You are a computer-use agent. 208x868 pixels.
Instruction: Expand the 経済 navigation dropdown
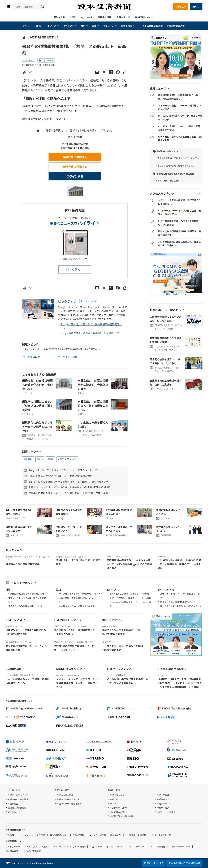84,26
